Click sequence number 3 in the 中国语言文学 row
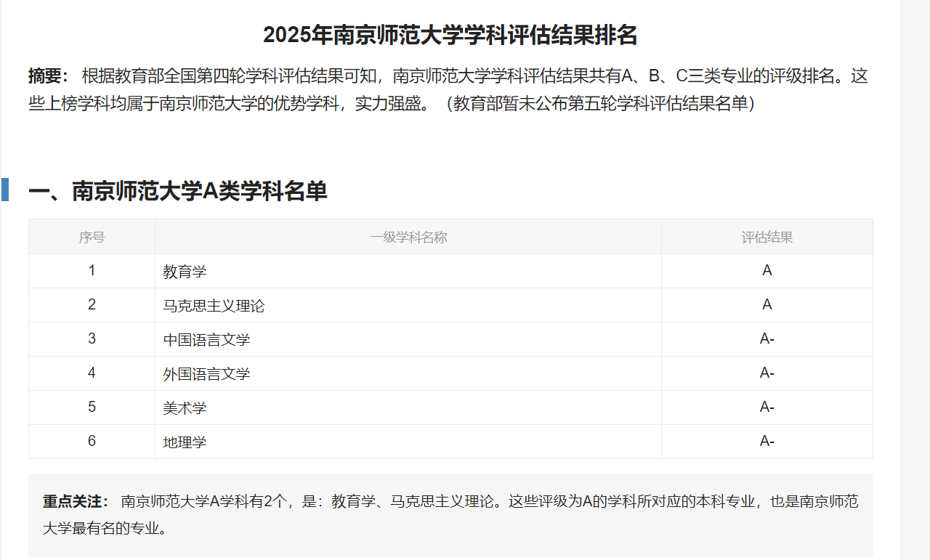The height and width of the screenshot is (560, 930). tap(92, 339)
